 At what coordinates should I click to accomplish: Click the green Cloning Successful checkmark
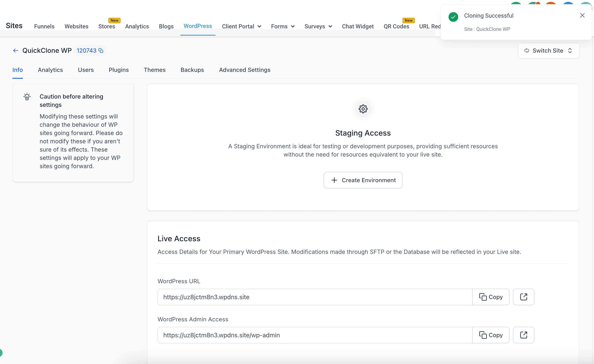coord(453,17)
